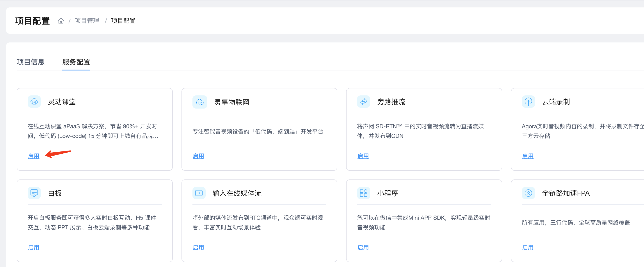The height and width of the screenshot is (267, 644).
Task: Click the 旁路推流 card title
Action: pos(391,102)
